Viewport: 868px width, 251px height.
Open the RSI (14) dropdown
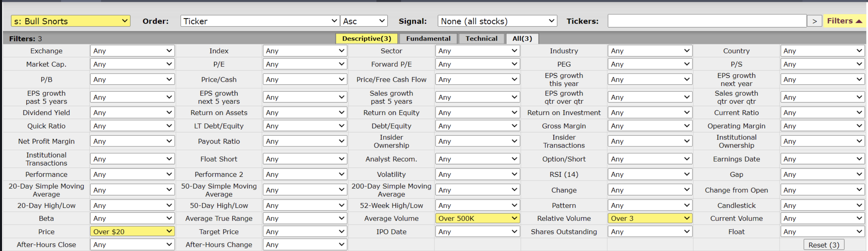650,174
